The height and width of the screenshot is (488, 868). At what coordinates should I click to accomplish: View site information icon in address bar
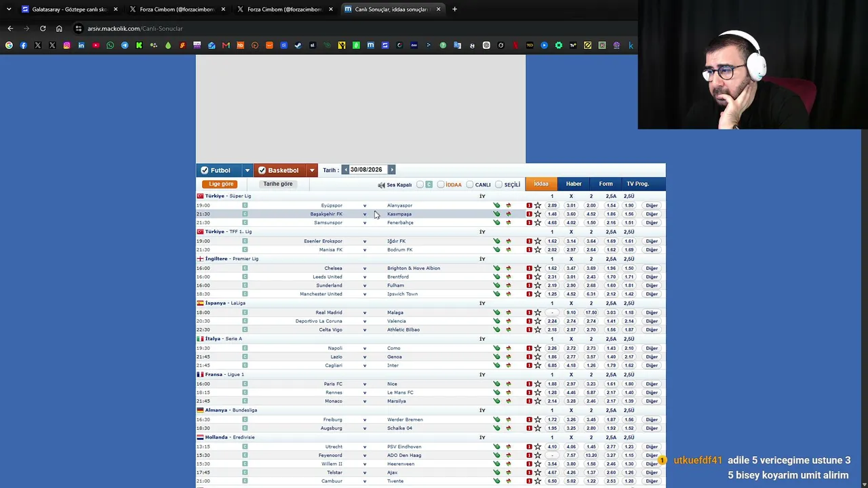[79, 28]
